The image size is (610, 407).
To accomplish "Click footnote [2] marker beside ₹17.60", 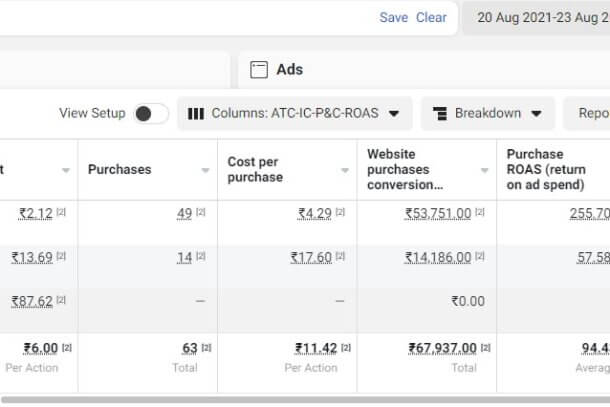I will point(341,257).
